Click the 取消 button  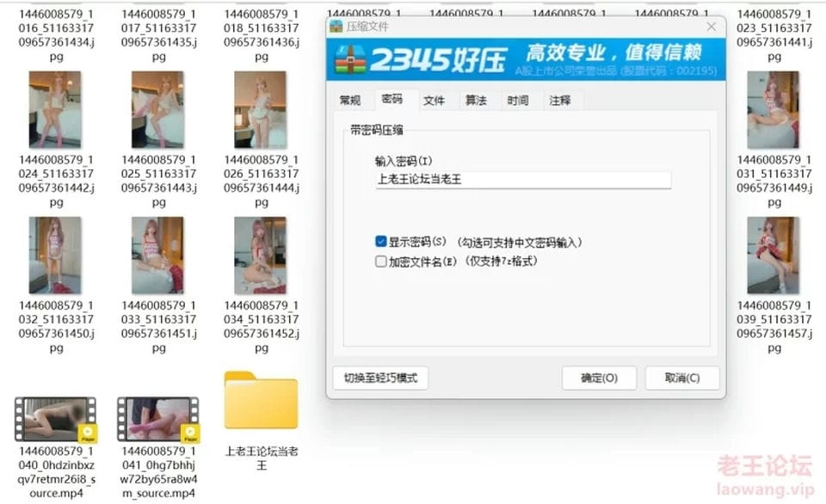[681, 378]
